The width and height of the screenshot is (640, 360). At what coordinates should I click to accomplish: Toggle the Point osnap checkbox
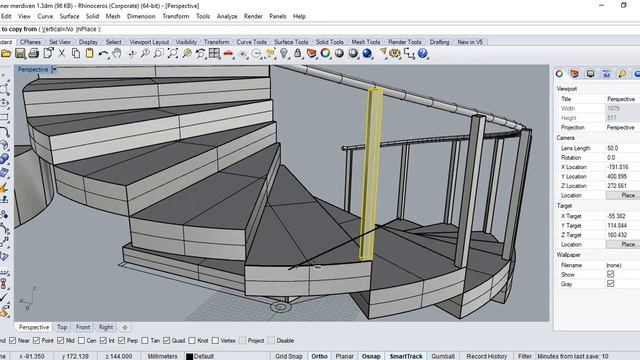click(x=36, y=340)
